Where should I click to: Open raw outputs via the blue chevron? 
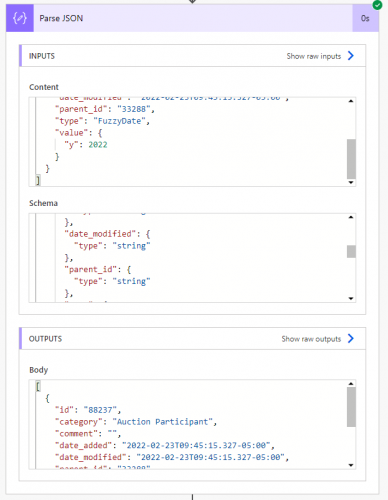pyautogui.click(x=351, y=339)
